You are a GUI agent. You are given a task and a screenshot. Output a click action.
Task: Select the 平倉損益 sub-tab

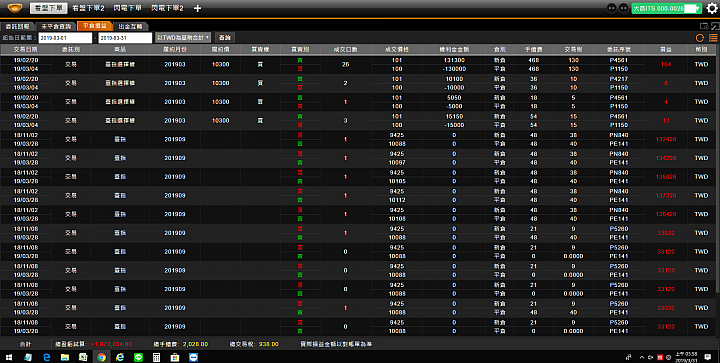pos(95,26)
